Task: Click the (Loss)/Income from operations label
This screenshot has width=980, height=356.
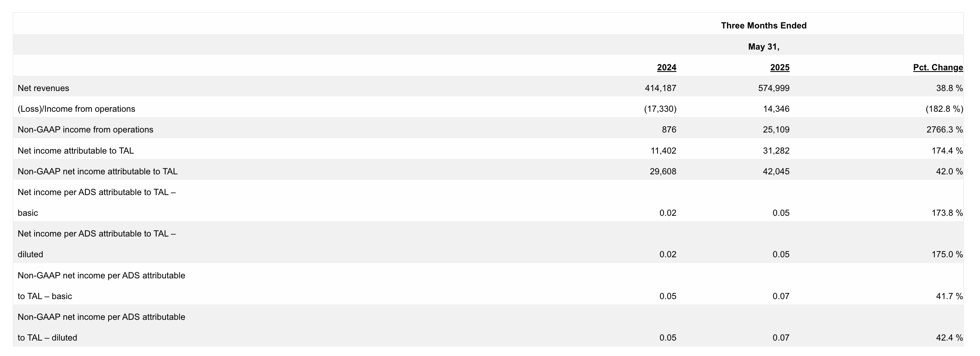Action: (x=76, y=109)
